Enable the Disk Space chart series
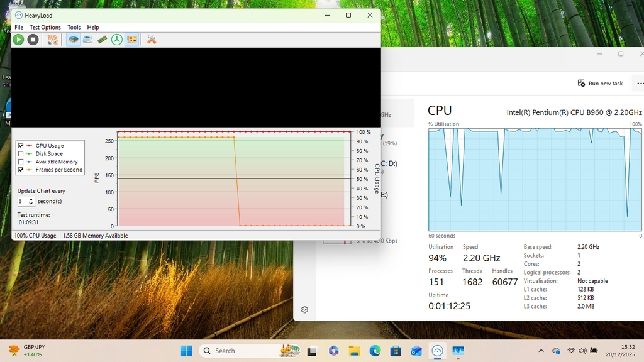644x362 pixels. click(x=21, y=154)
